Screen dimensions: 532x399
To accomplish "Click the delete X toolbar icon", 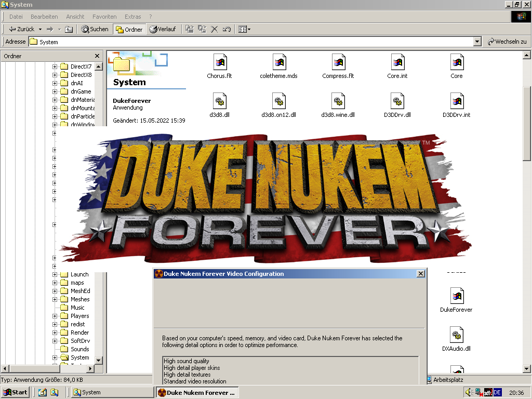I will tap(214, 29).
